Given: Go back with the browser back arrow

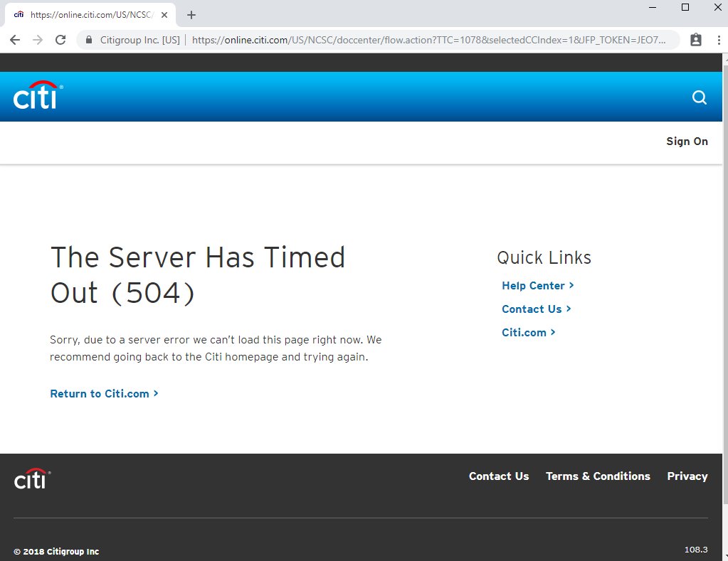Looking at the screenshot, I should (x=15, y=40).
